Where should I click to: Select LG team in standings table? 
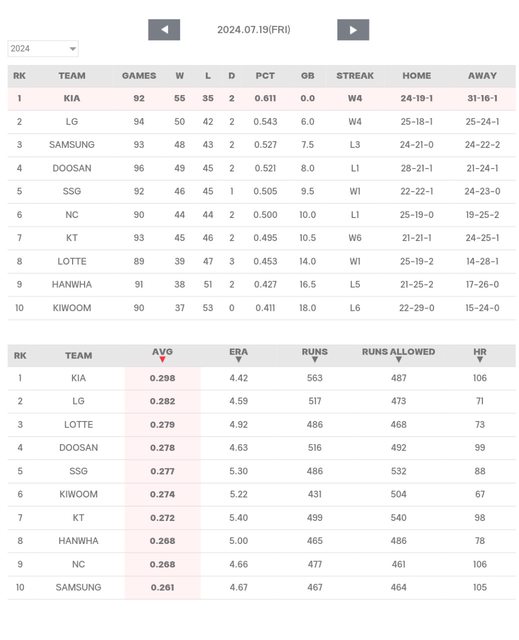pyautogui.click(x=72, y=122)
